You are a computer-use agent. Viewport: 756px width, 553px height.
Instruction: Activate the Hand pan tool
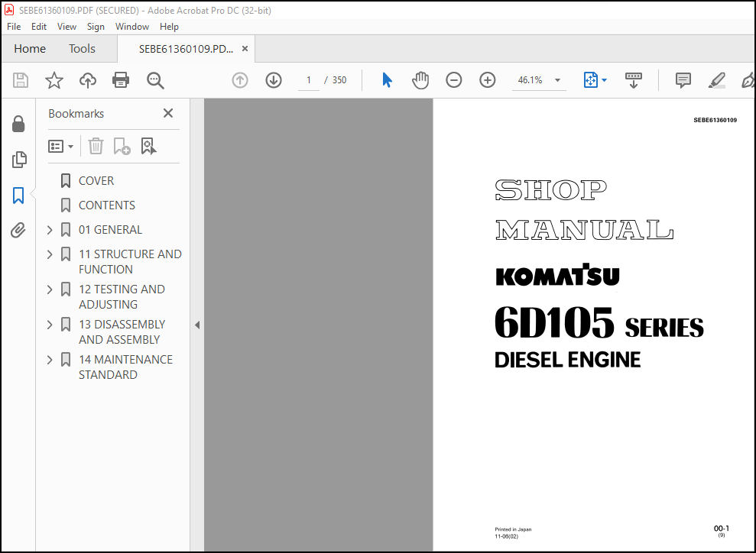420,80
